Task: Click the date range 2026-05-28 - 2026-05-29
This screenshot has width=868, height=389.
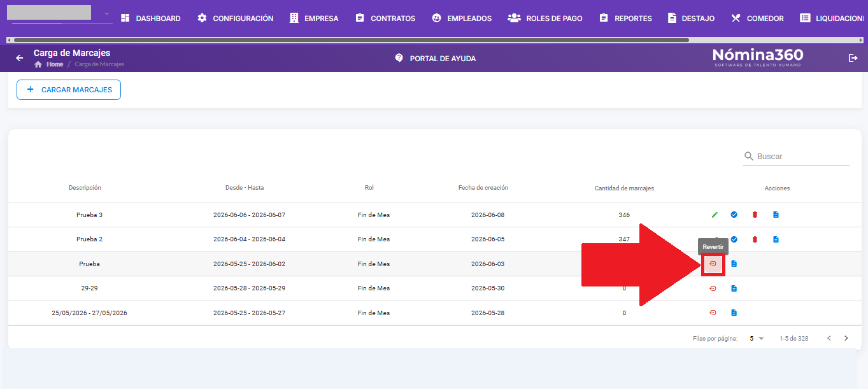Action: 249,288
